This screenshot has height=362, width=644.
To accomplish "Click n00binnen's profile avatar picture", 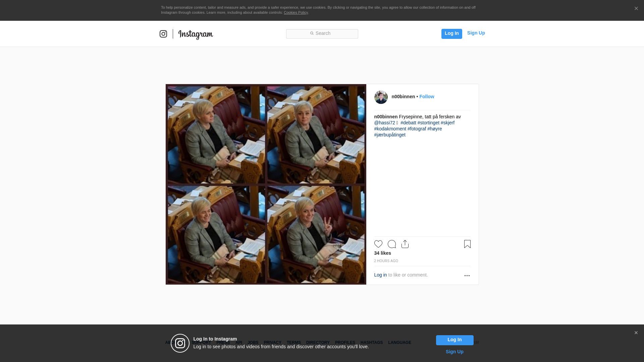I will point(381,97).
